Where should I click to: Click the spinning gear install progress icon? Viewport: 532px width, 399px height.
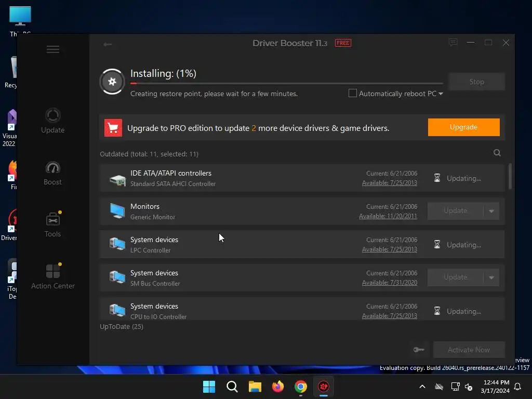[112, 82]
